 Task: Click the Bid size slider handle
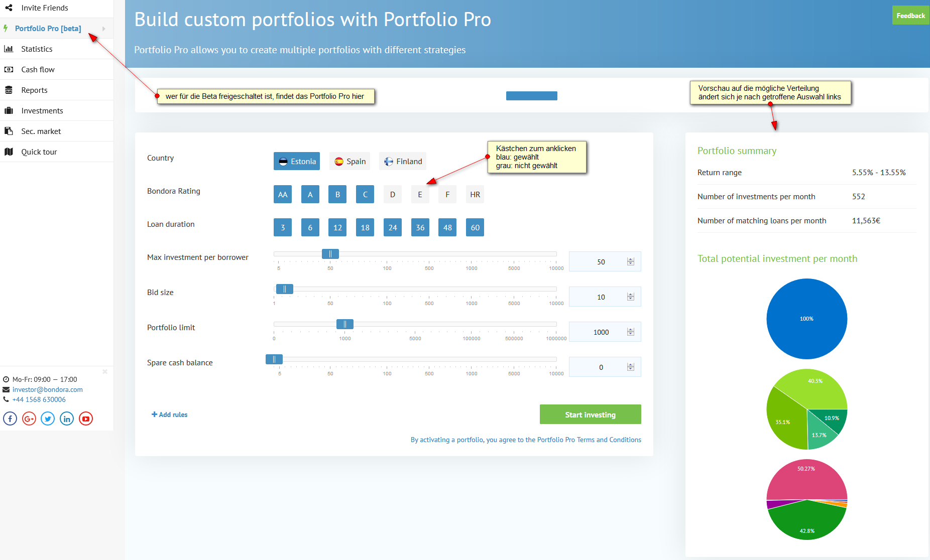click(x=285, y=289)
